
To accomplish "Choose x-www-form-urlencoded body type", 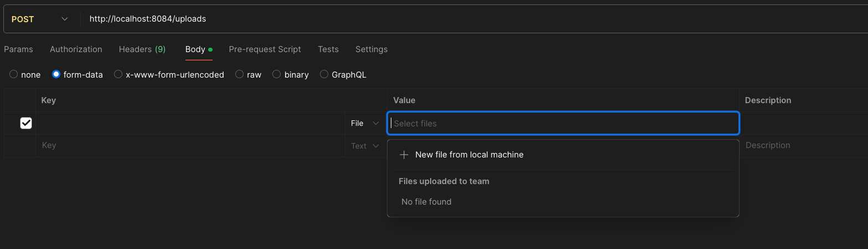I will pos(118,74).
